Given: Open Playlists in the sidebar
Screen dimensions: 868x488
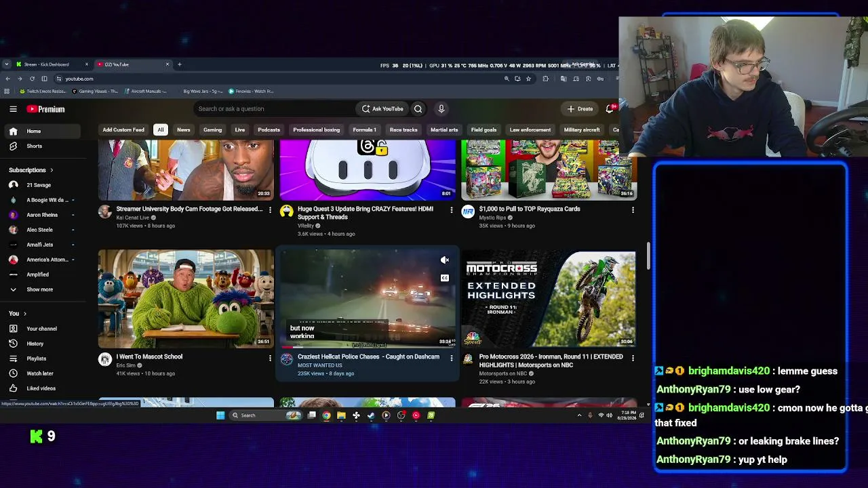Looking at the screenshot, I should (36, 359).
